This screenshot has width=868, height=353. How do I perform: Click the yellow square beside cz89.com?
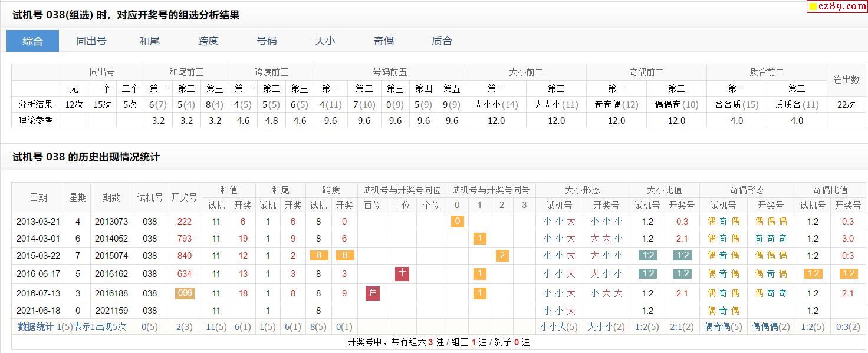(x=813, y=7)
